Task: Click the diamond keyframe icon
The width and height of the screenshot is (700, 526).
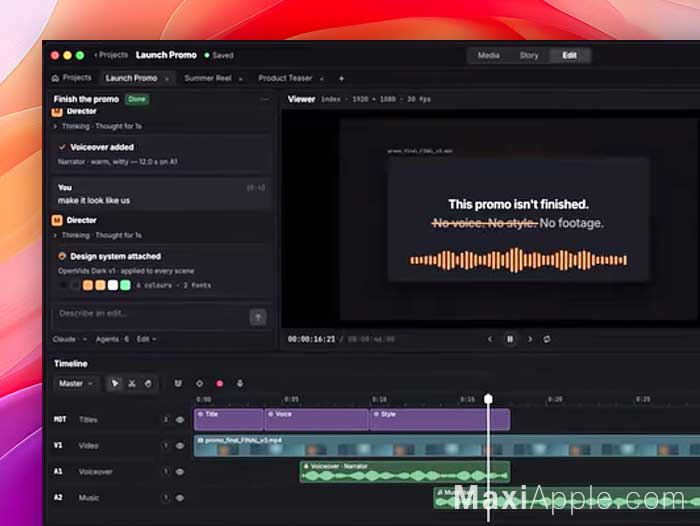Action: [200, 384]
